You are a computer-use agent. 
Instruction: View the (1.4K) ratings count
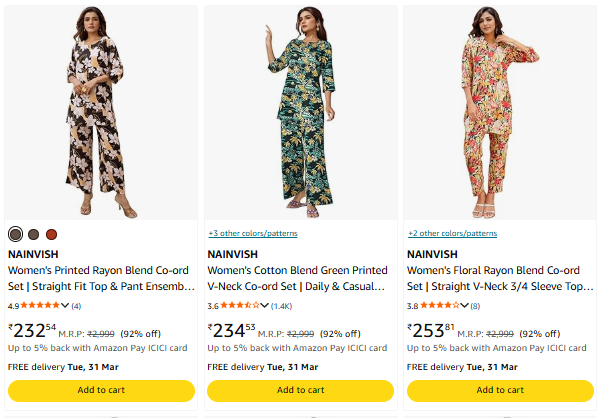[281, 305]
